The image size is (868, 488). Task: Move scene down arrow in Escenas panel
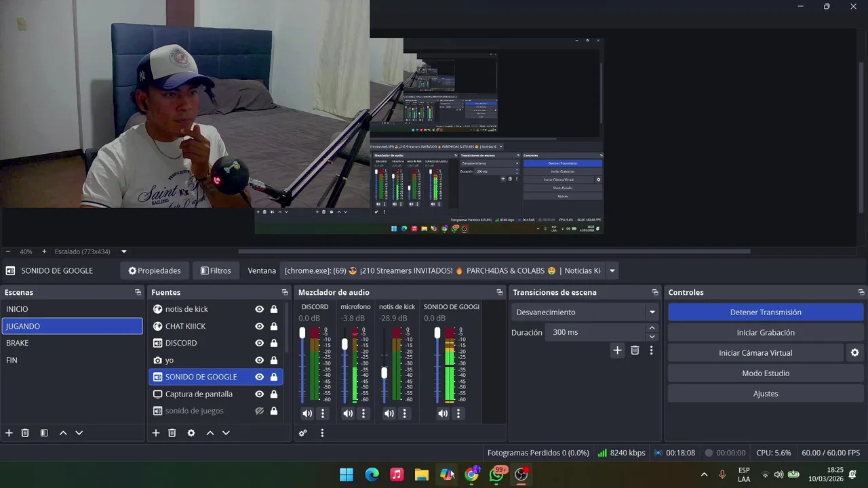pos(79,433)
